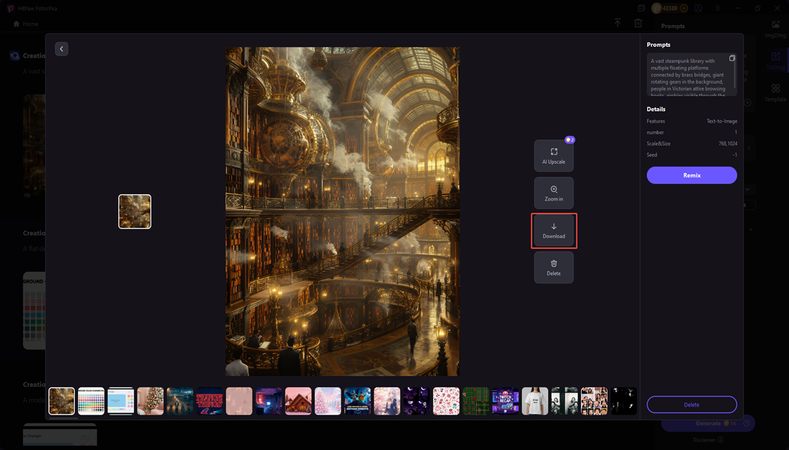Select the small steampunk thumbnail left of the preview
This screenshot has height=450, width=789.
pos(135,211)
